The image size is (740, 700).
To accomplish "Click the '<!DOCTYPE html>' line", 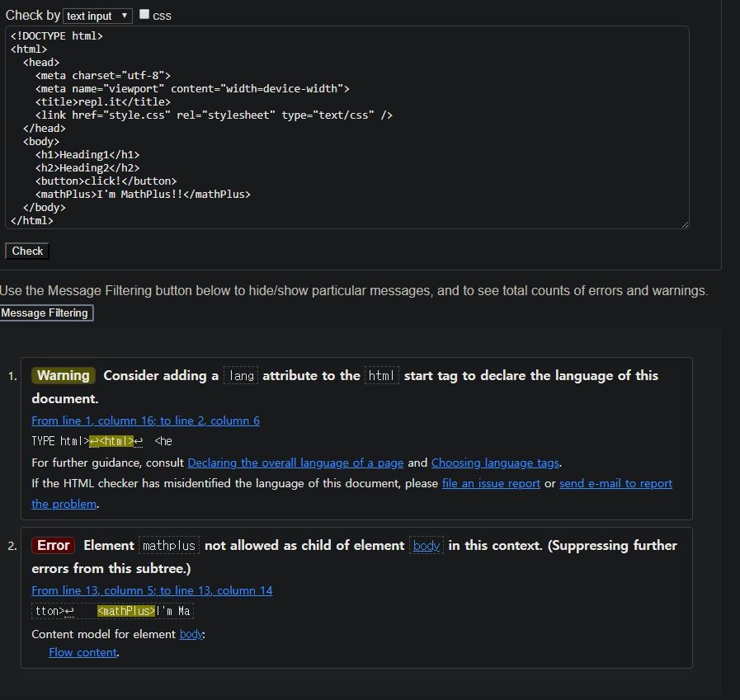I will click(x=57, y=35).
